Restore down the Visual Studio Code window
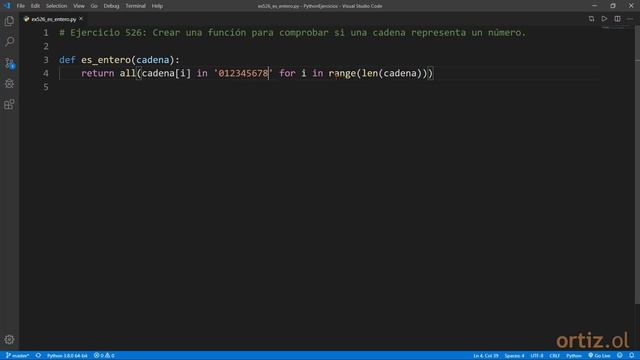 [x=613, y=6]
